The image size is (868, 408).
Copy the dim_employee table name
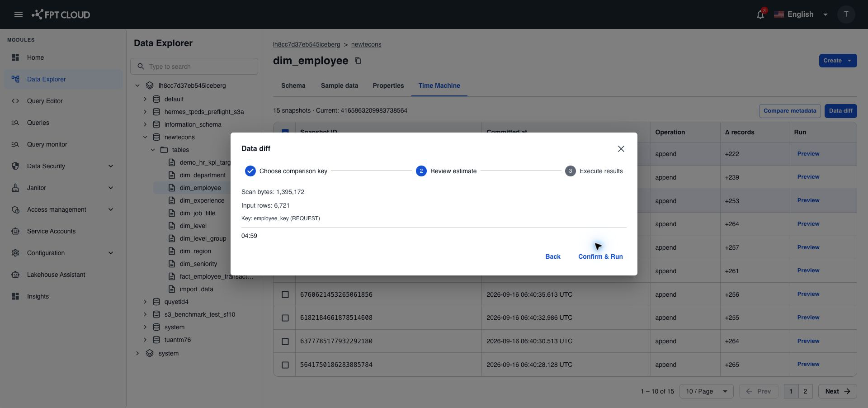(358, 61)
